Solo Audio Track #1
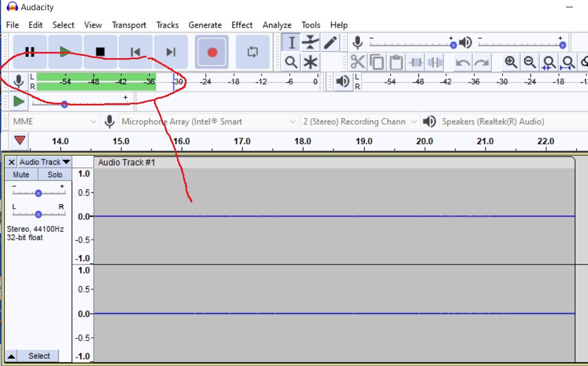This screenshot has width=588, height=366. point(54,175)
